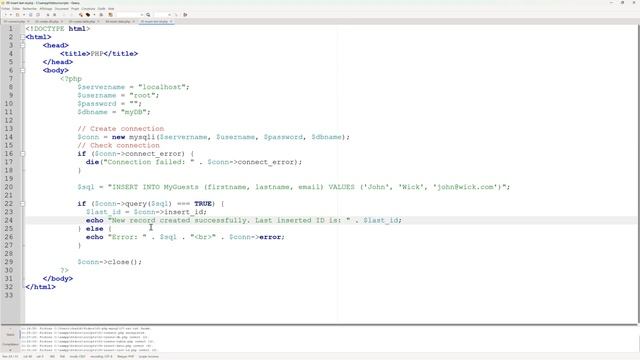Close the 04-insert-data.php tab

pos(134,21)
